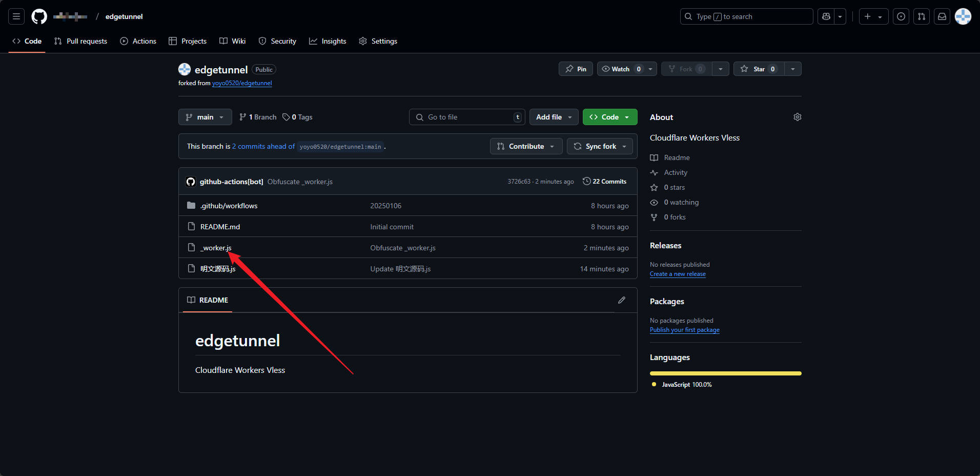
Task: Open issues icon in header
Action: click(901, 16)
